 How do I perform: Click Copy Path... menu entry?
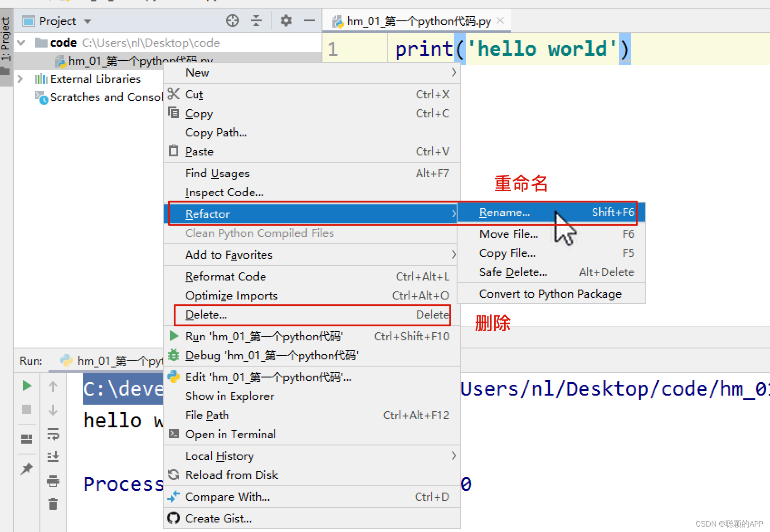tap(312, 132)
